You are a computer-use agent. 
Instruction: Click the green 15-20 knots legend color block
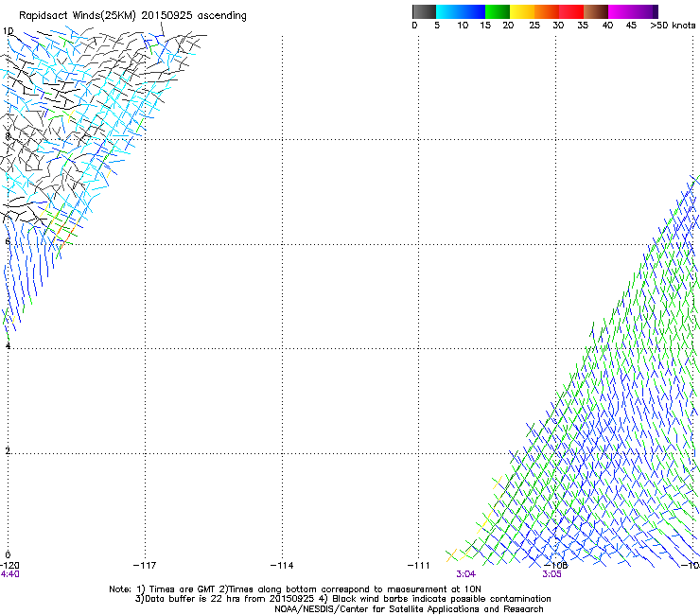(x=498, y=11)
